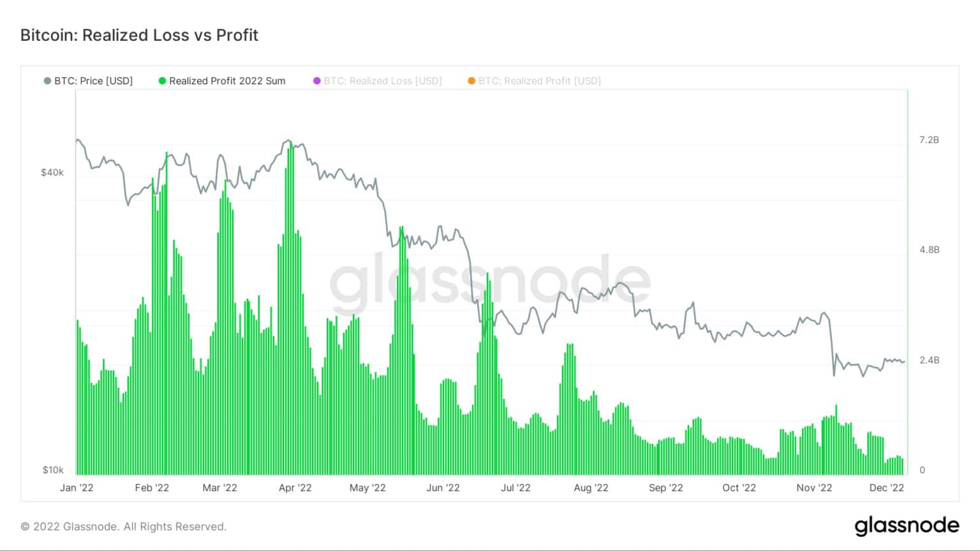
Task: Toggle the BTC: Price [USD] series label
Action: (x=94, y=81)
